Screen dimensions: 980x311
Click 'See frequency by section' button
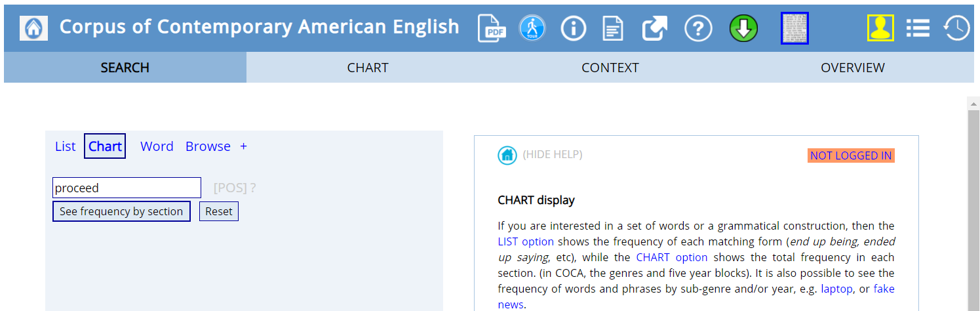121,211
